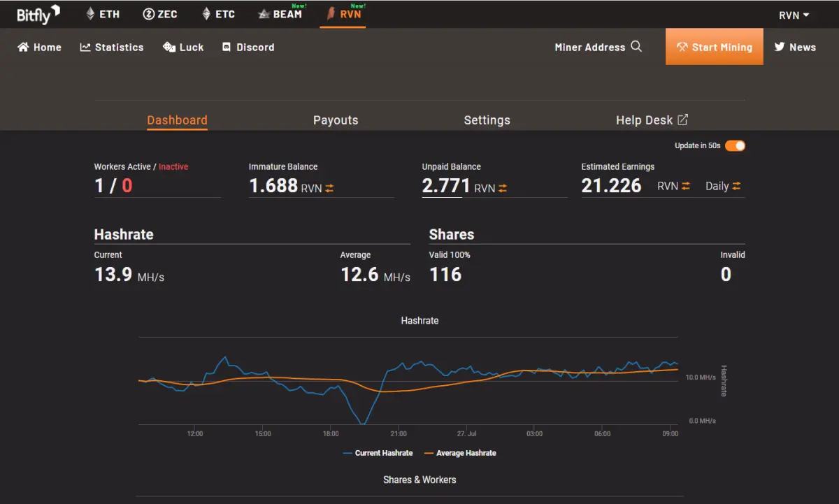Click the Bitfly logo

pyautogui.click(x=38, y=14)
